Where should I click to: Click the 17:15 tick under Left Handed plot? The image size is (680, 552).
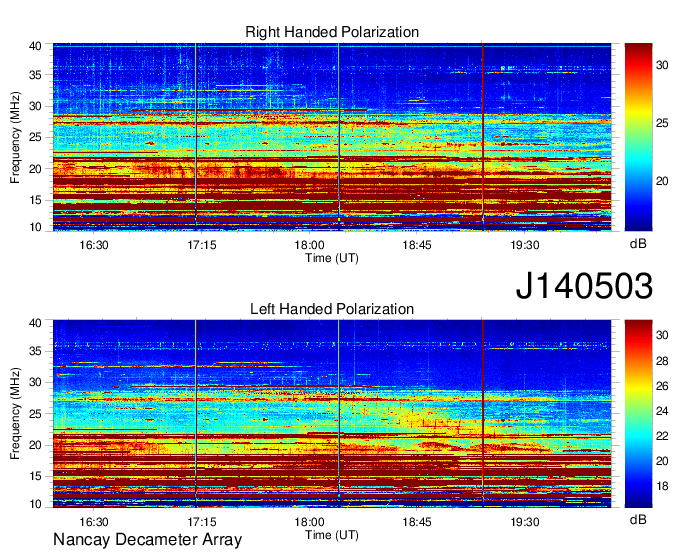click(x=202, y=522)
